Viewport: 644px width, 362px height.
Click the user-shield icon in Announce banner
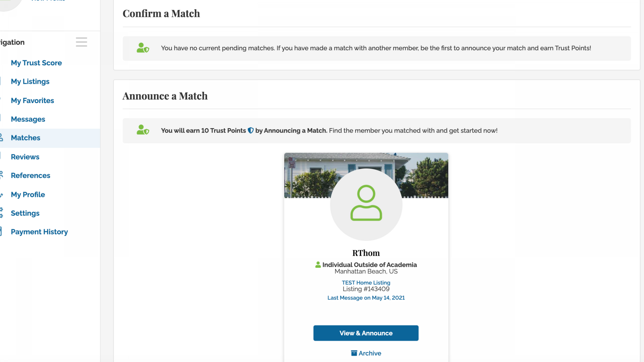tap(143, 130)
